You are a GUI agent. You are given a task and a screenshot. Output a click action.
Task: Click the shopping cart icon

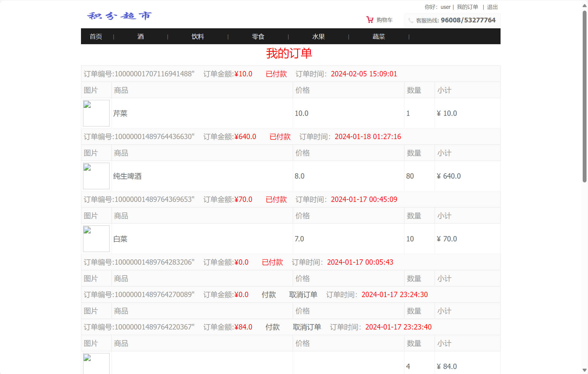[370, 20]
